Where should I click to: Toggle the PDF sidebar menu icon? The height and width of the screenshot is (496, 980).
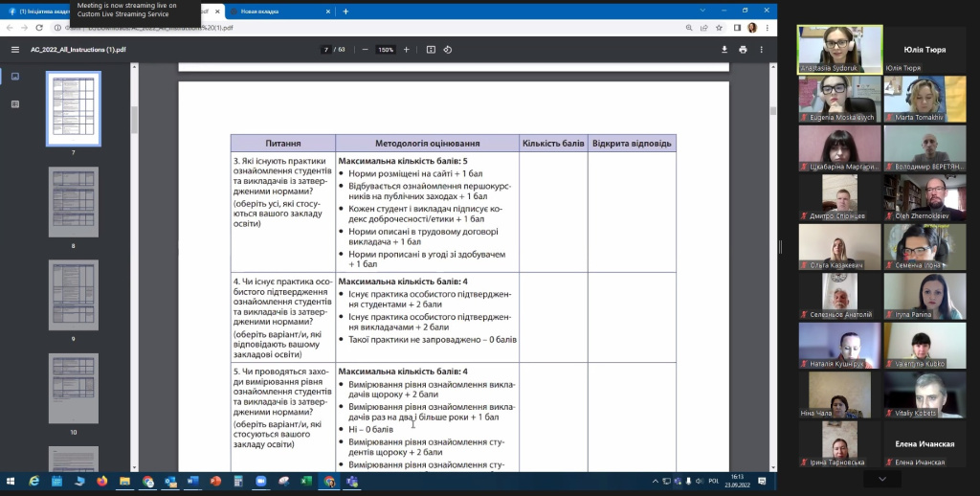coord(15,50)
